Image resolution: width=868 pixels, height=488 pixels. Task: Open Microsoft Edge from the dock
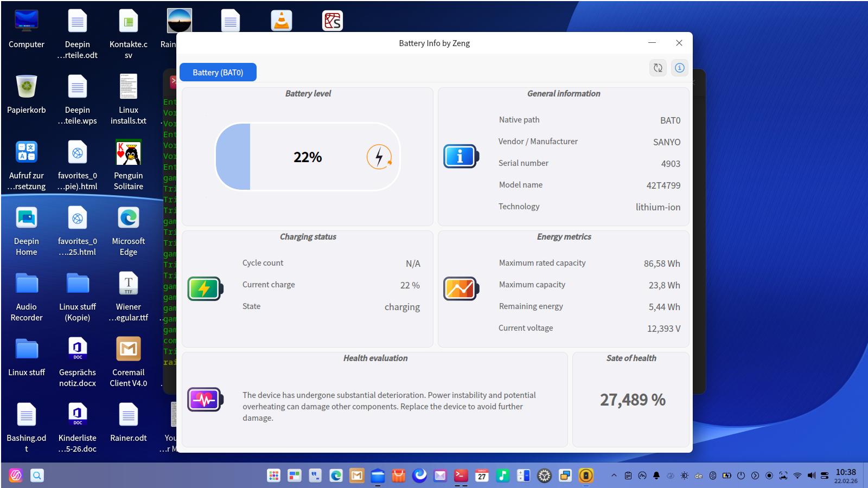[x=336, y=476]
